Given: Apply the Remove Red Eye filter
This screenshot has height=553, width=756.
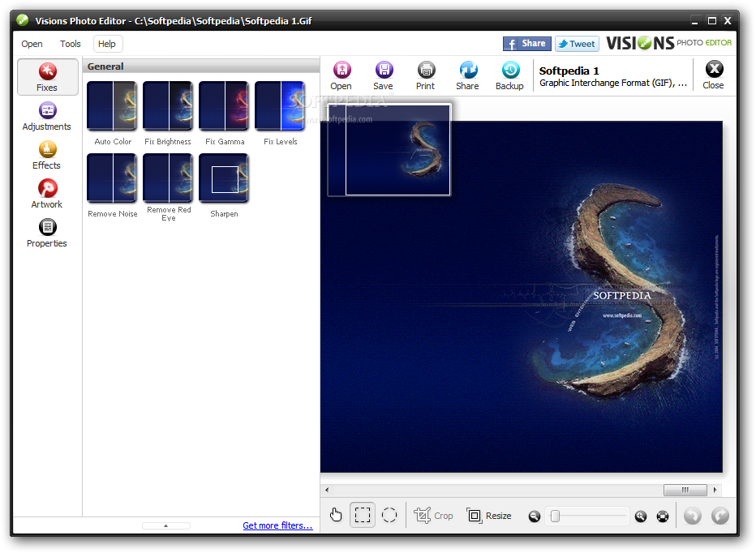Looking at the screenshot, I should tap(168, 178).
